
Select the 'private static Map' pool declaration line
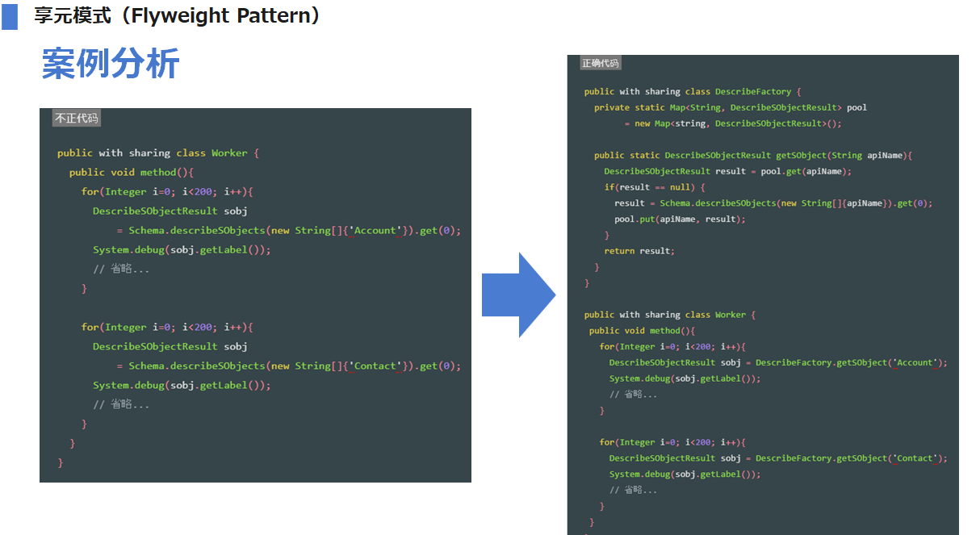pos(731,107)
